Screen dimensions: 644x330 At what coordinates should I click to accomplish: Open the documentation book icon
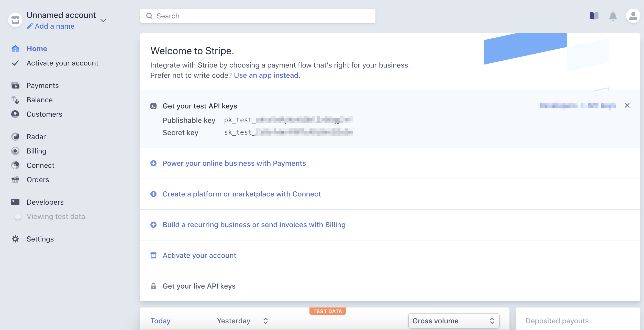(594, 16)
